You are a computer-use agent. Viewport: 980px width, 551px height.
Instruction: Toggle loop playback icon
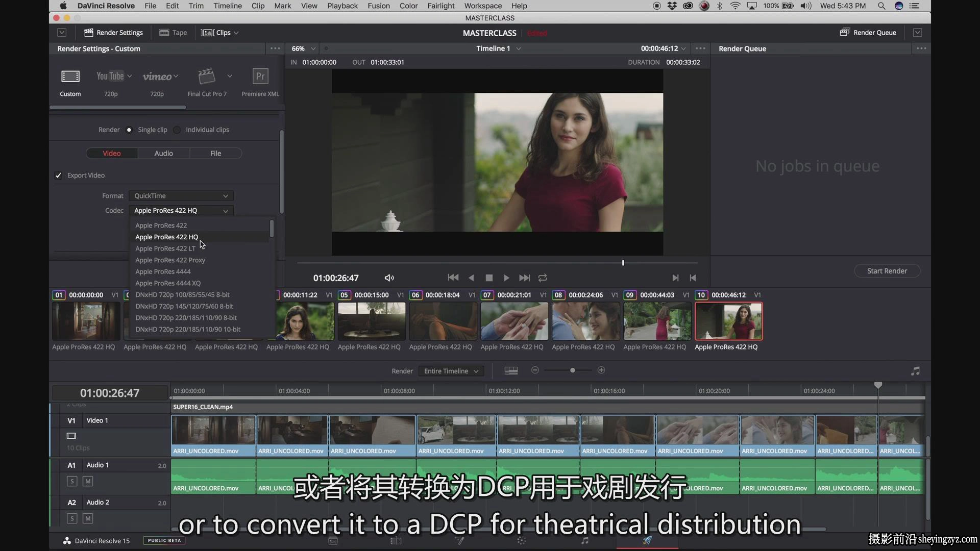click(x=543, y=278)
